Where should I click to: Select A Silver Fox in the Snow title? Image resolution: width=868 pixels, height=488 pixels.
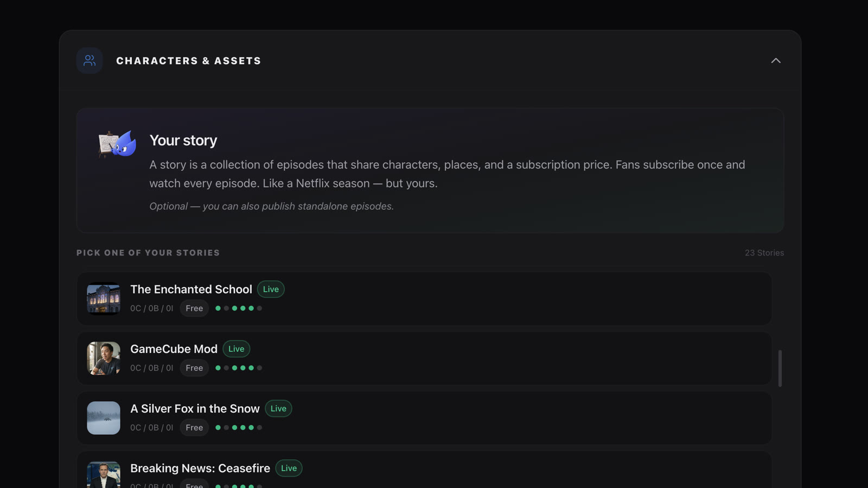[x=195, y=408]
